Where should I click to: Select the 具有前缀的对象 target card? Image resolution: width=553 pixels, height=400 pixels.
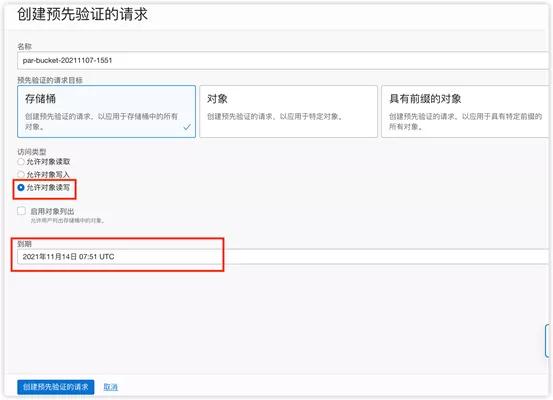click(466, 111)
